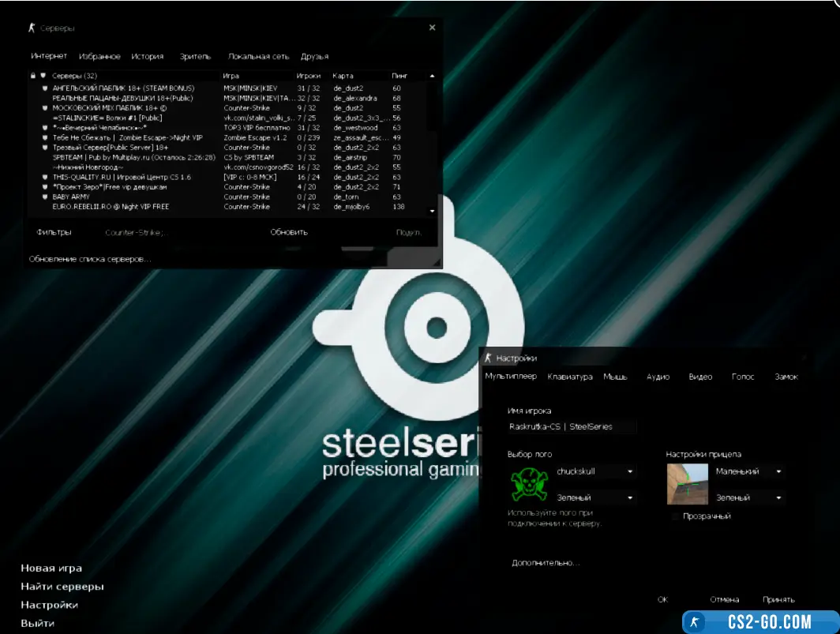Screen dimensions: 840x634
Task: Switch to the Избранное tab
Action: click(x=99, y=57)
